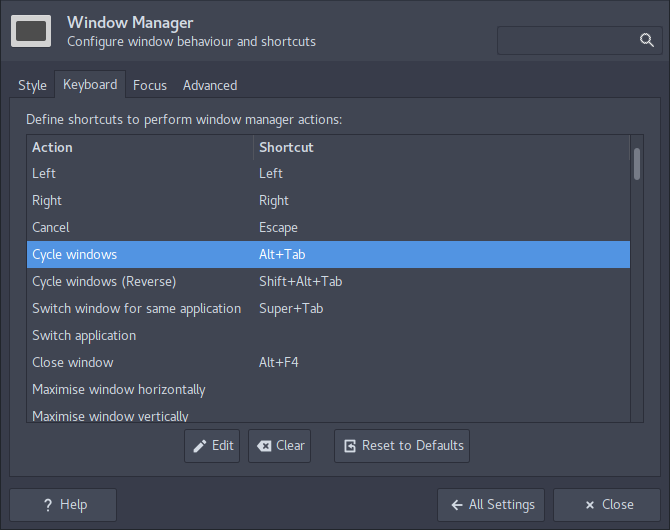Viewport: 670px width, 530px height.
Task: Select Cycle windows (Reverse) row
Action: tap(328, 281)
